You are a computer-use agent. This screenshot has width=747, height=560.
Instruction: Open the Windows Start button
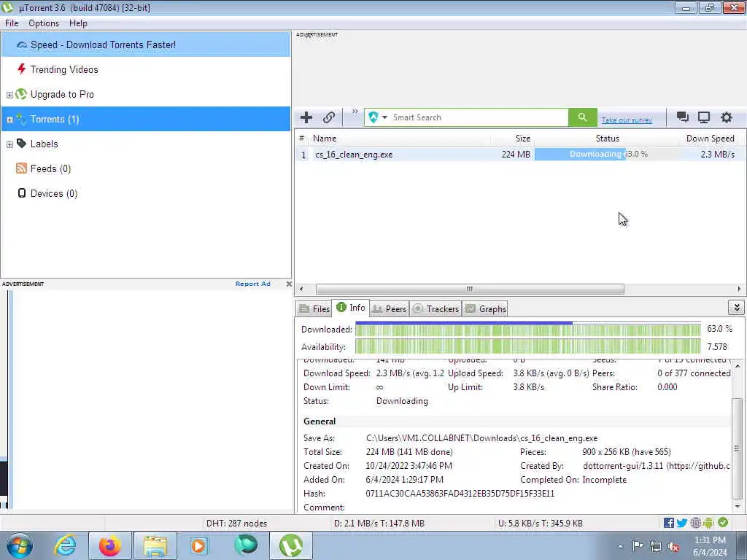(19, 545)
